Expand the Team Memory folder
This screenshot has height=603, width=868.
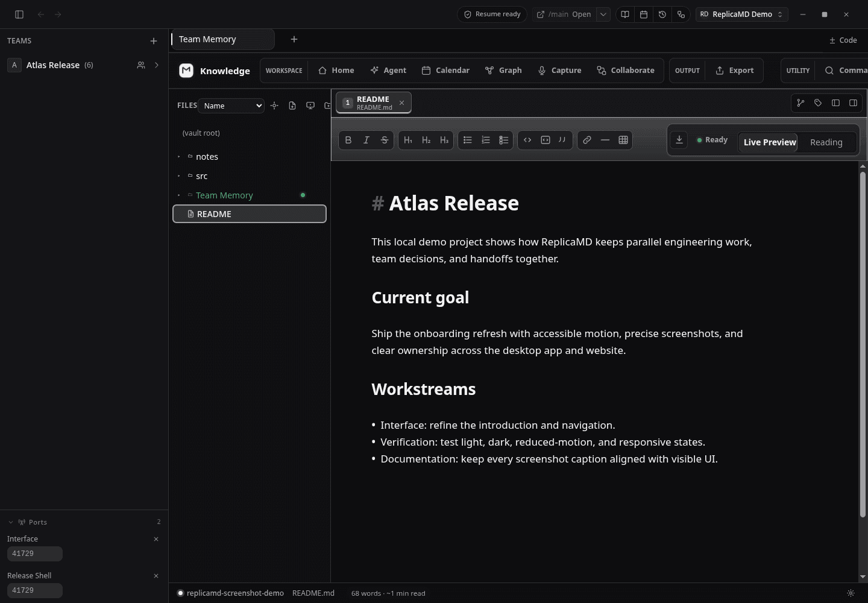coord(179,195)
